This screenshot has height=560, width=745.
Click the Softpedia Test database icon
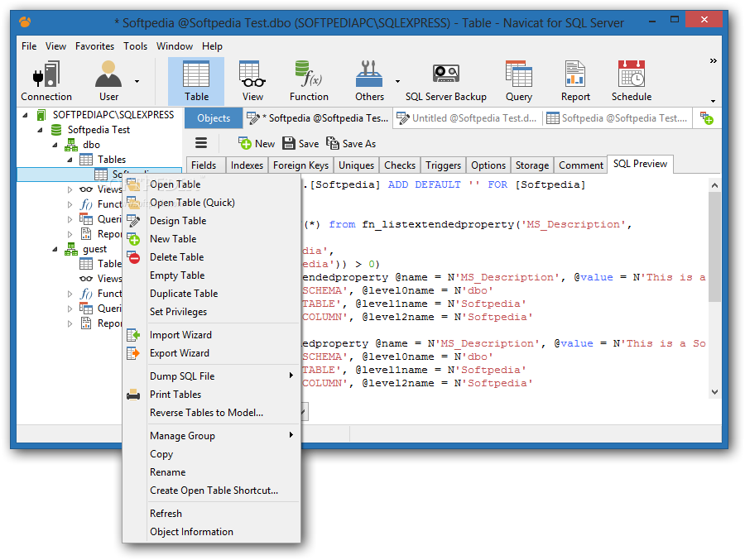tap(56, 130)
